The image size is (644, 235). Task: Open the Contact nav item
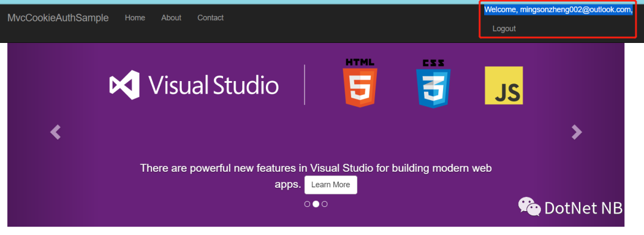pos(210,18)
